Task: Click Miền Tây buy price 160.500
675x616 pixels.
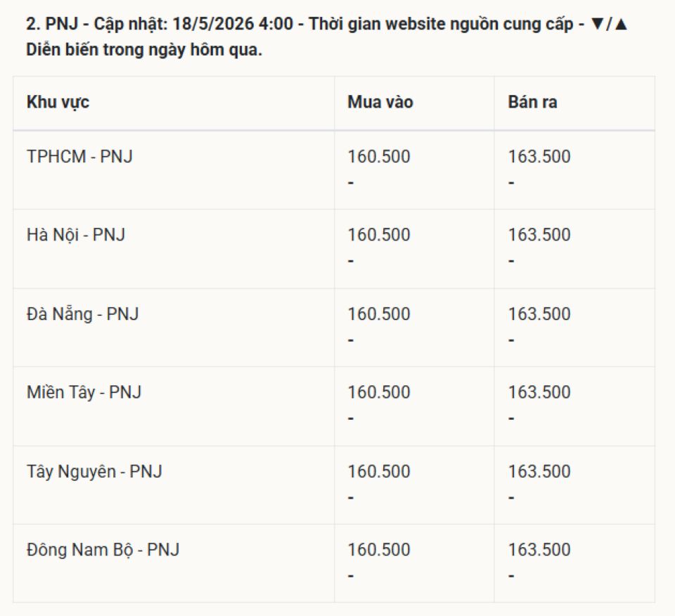Action: click(x=379, y=392)
